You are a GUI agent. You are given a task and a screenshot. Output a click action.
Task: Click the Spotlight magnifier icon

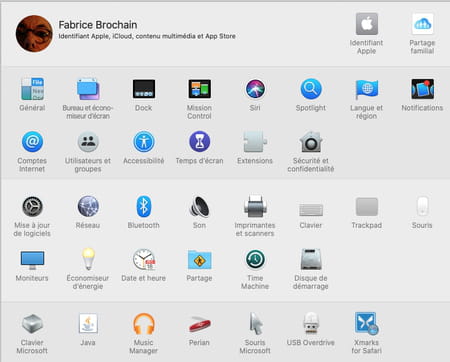[x=311, y=89]
